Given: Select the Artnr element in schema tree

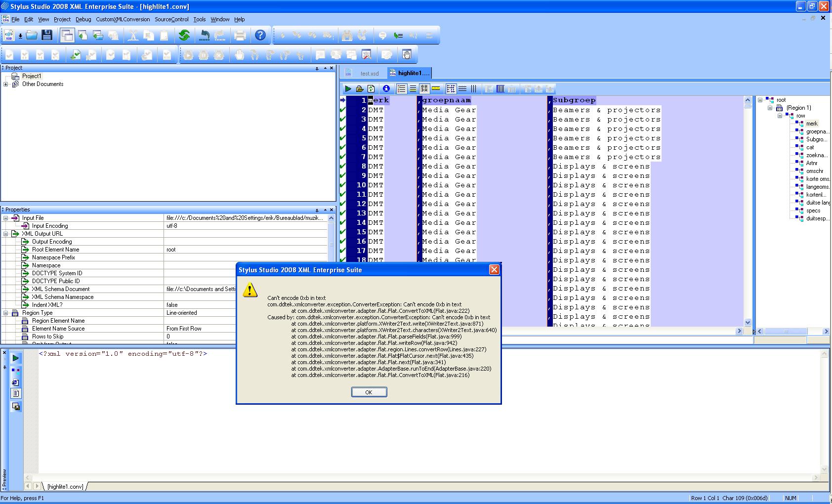Looking at the screenshot, I should point(812,163).
